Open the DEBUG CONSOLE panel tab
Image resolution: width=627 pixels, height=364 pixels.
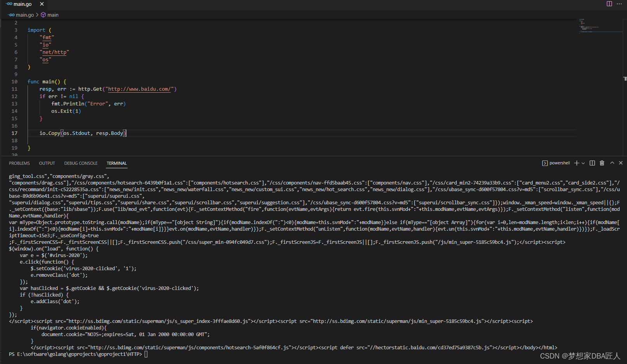(81, 163)
